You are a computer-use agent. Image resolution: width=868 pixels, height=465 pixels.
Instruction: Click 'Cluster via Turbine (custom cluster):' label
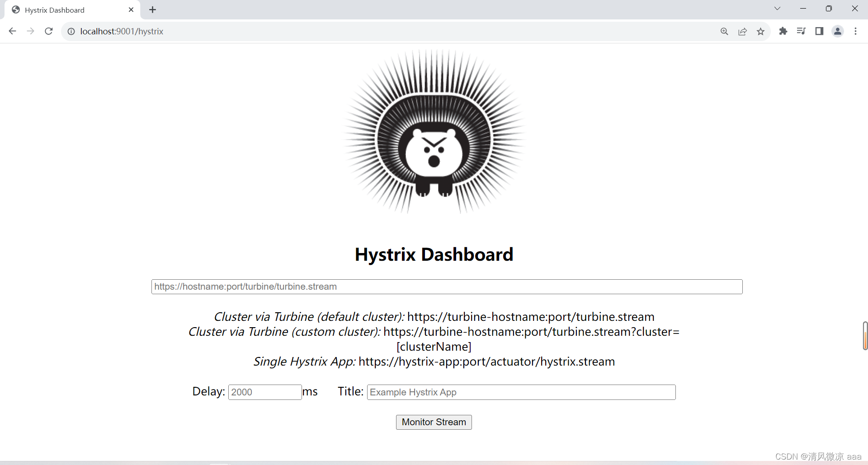pyautogui.click(x=284, y=332)
